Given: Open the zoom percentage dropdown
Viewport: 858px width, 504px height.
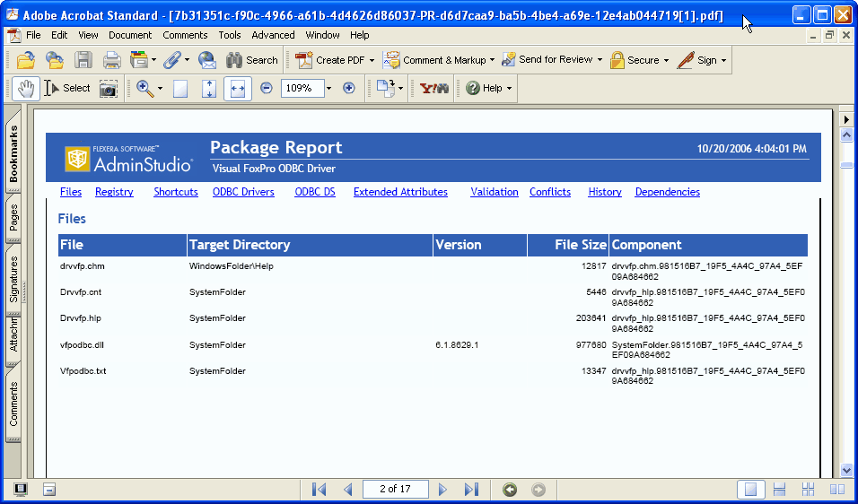Looking at the screenshot, I should click(328, 88).
